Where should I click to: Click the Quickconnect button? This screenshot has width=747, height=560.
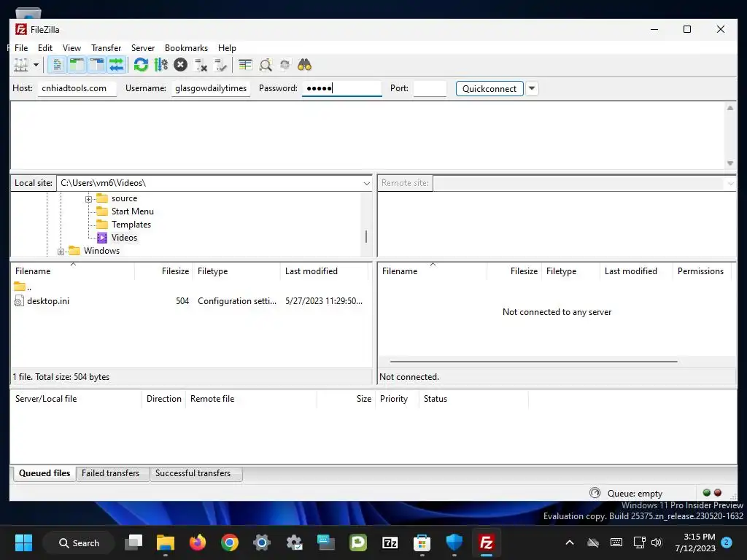pos(489,88)
